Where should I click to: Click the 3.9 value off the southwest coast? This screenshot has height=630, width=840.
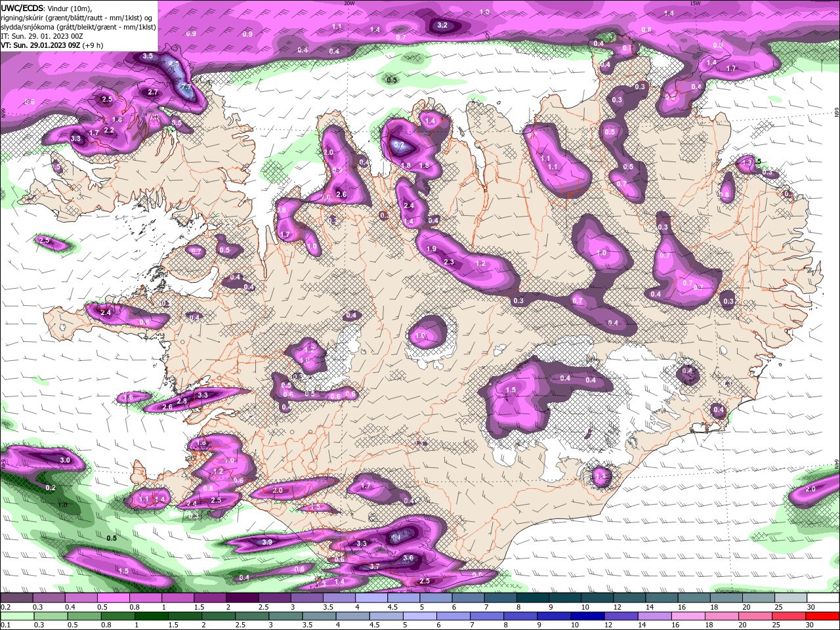click(267, 542)
